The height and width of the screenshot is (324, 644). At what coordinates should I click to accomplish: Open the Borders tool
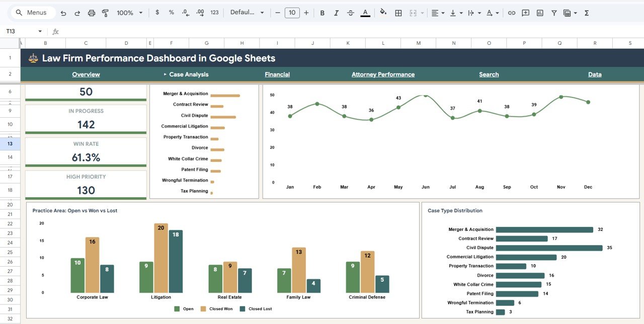(398, 13)
